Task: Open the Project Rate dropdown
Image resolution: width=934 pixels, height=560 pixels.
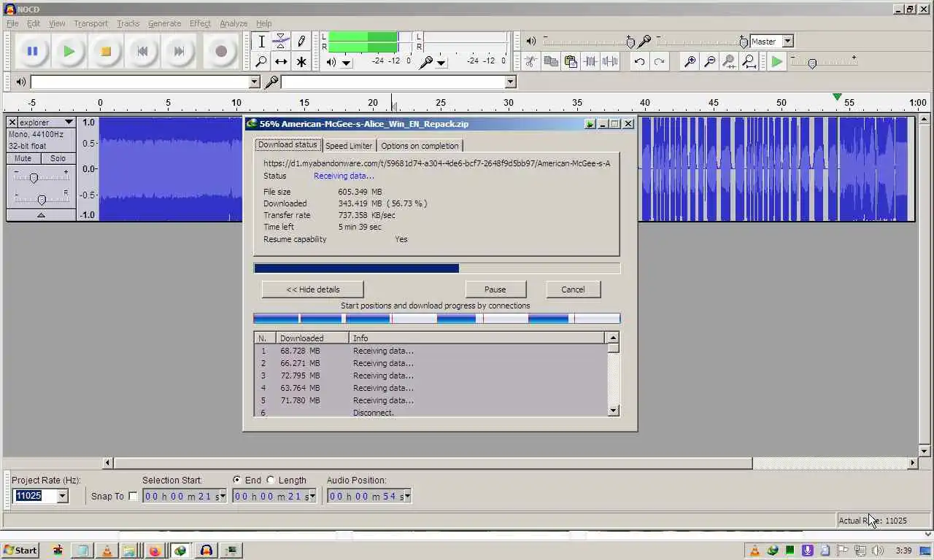Action: coord(62,496)
